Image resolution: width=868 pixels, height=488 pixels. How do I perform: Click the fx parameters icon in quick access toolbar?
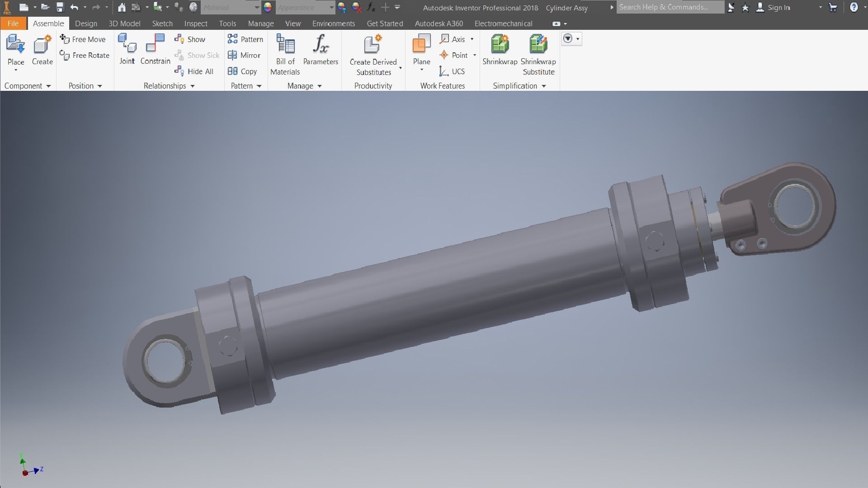(x=371, y=7)
